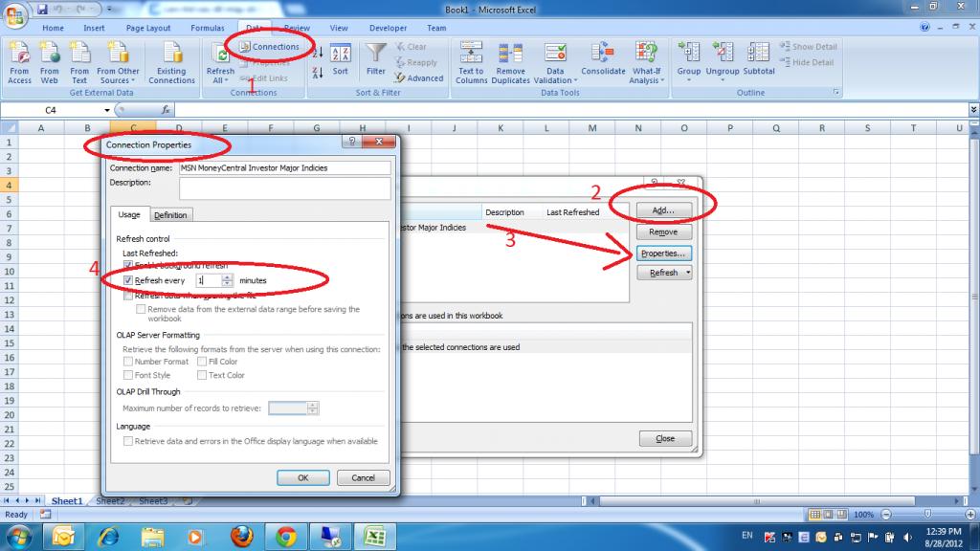This screenshot has height=551, width=980.
Task: Click Remove Duplicates
Action: (x=511, y=63)
